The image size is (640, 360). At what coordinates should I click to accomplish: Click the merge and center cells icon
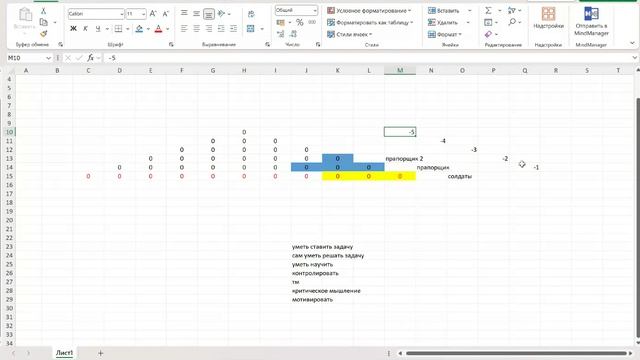tap(251, 29)
